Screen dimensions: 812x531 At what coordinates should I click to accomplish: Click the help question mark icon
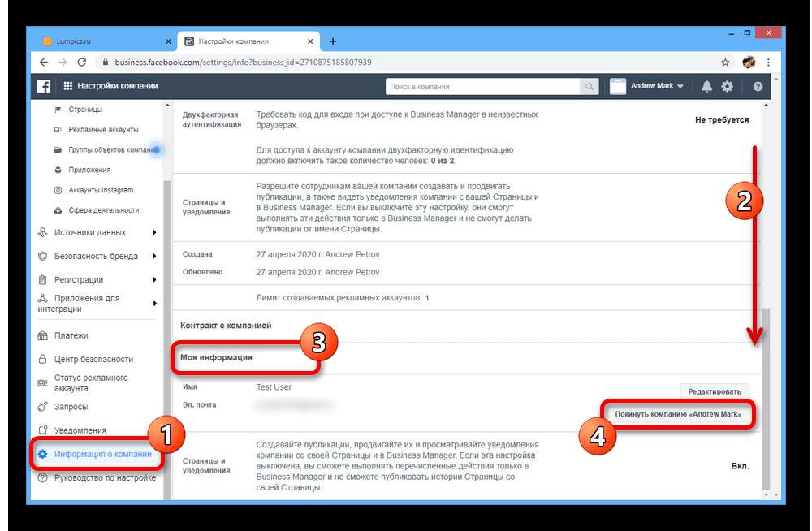pos(758,86)
